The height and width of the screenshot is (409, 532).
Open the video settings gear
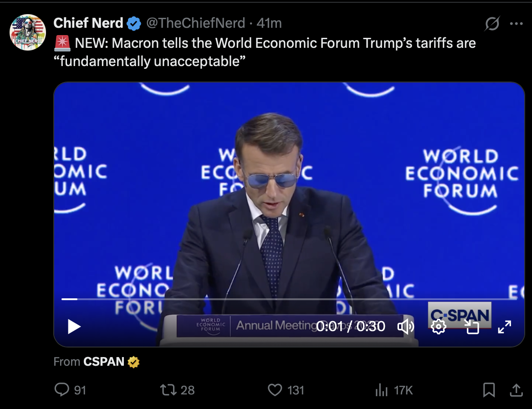click(x=438, y=326)
